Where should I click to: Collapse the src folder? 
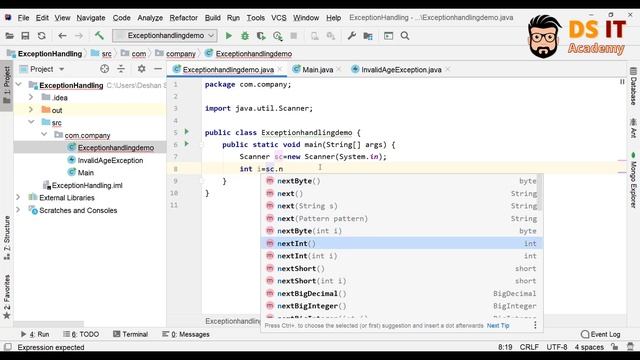click(31, 122)
